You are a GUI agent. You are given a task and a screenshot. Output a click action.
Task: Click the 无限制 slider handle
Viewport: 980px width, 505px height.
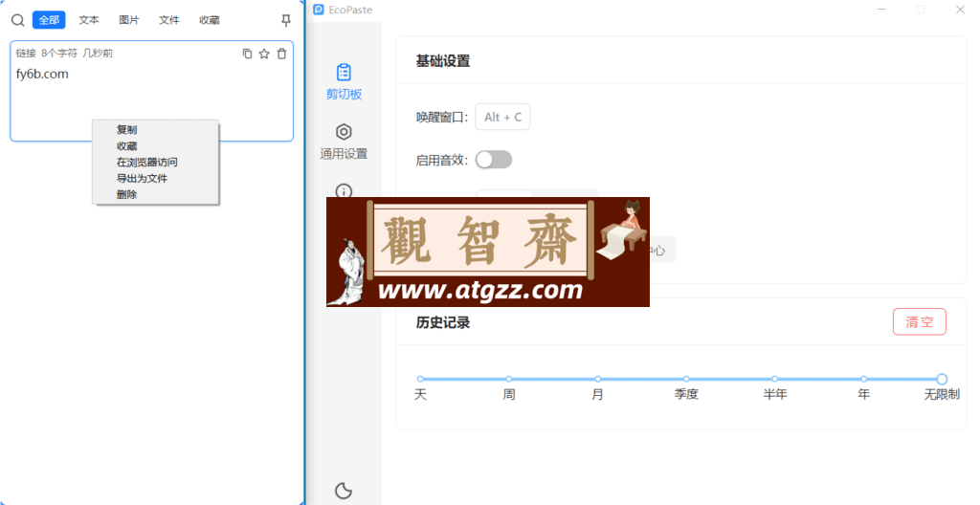(942, 379)
